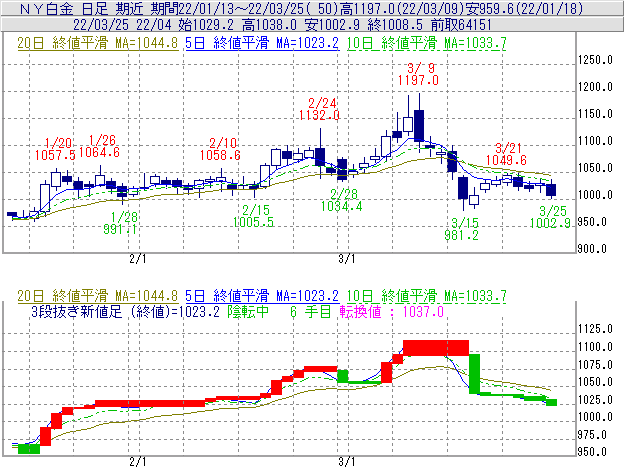624x475 pixels.
Task: Click the 3/1 date label under lower chart
Action: tap(347, 462)
